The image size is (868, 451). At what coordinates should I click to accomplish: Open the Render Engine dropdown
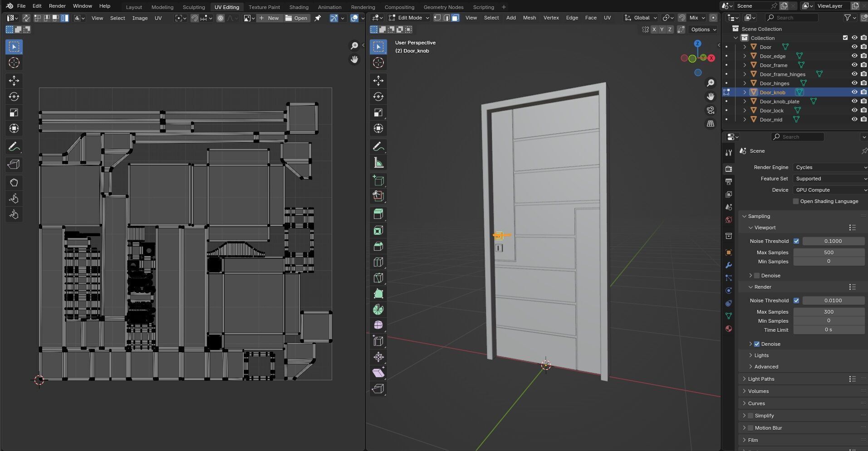click(x=830, y=167)
